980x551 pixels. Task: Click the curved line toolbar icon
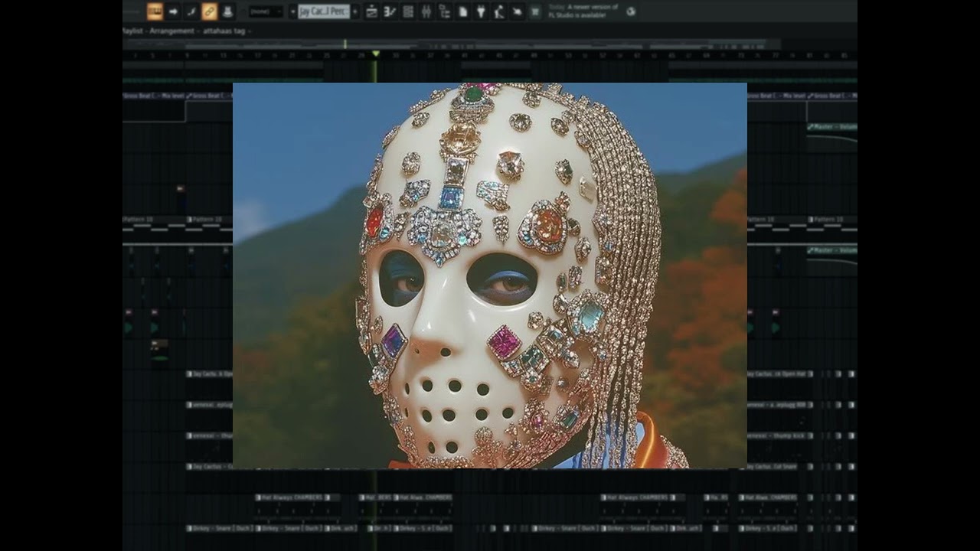(x=191, y=11)
